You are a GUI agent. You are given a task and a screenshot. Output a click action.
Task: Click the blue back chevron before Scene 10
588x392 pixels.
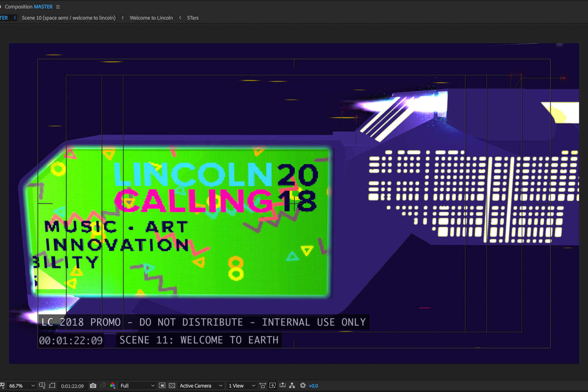coord(15,18)
